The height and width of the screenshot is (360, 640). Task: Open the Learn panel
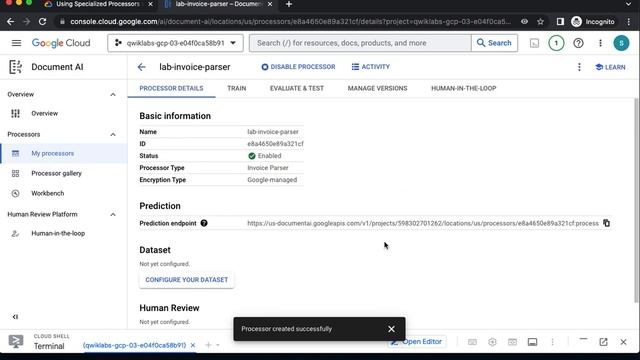point(610,67)
